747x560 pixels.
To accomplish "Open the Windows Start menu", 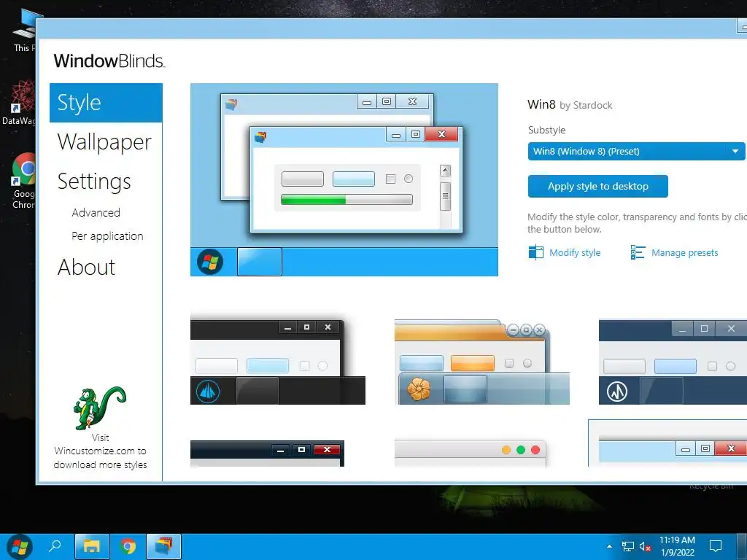I will pyautogui.click(x=19, y=547).
